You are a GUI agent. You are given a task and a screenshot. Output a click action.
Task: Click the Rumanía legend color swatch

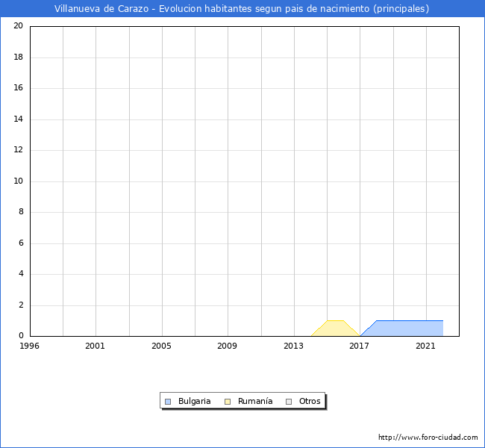point(228,402)
